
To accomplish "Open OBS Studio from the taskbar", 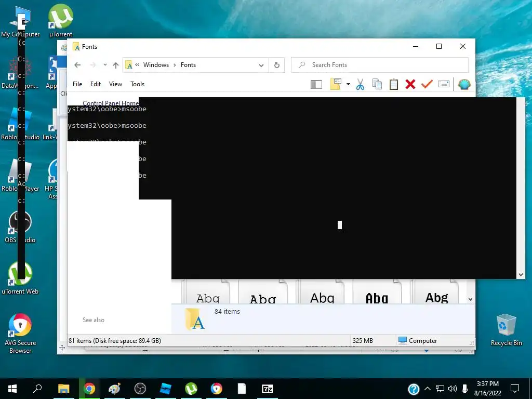I will [x=140, y=389].
